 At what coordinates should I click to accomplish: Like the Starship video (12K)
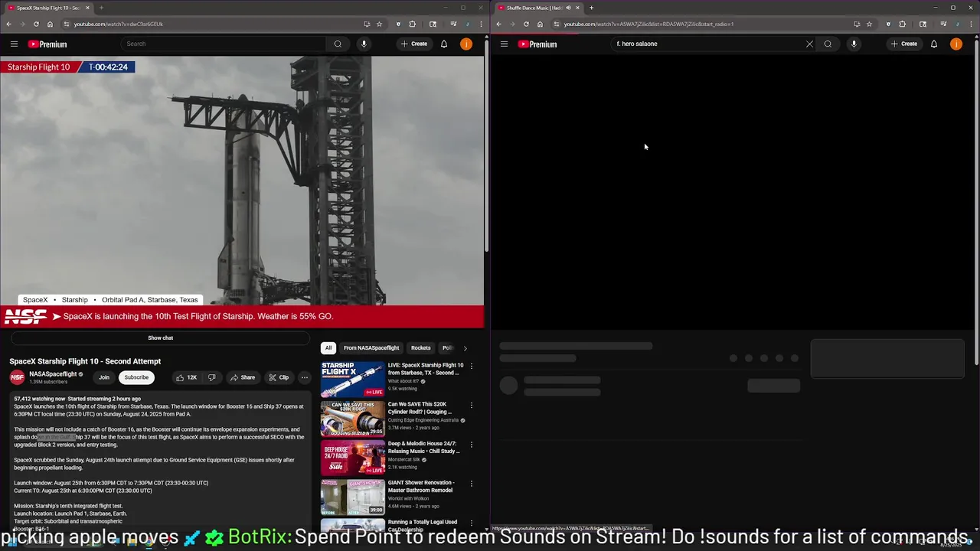[186, 377]
